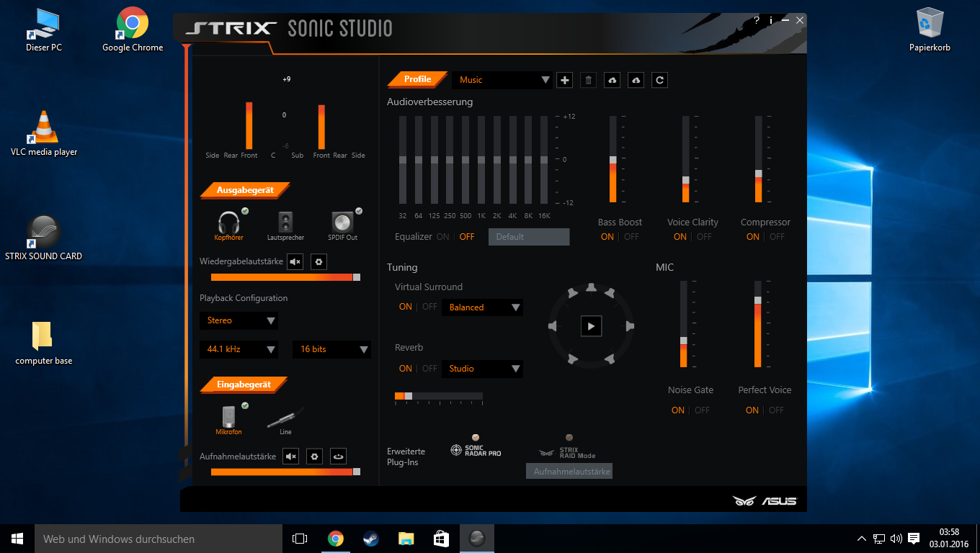Click the left side speaker in surround ring
This screenshot has width=980, height=553.
pos(553,326)
